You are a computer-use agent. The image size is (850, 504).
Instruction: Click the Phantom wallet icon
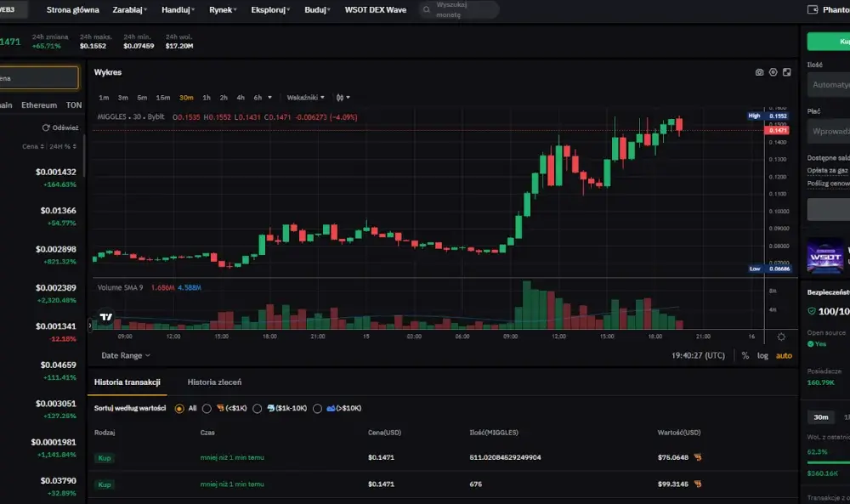pos(813,9)
